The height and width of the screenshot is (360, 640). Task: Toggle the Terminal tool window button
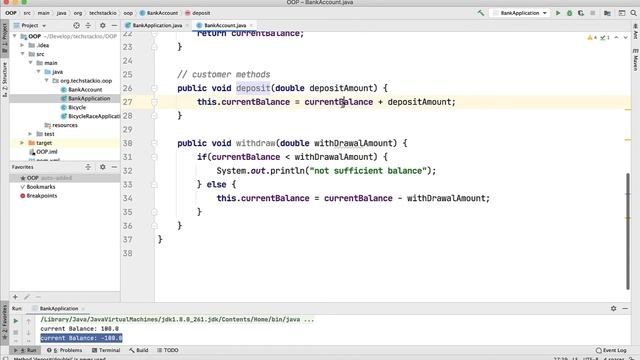106,350
